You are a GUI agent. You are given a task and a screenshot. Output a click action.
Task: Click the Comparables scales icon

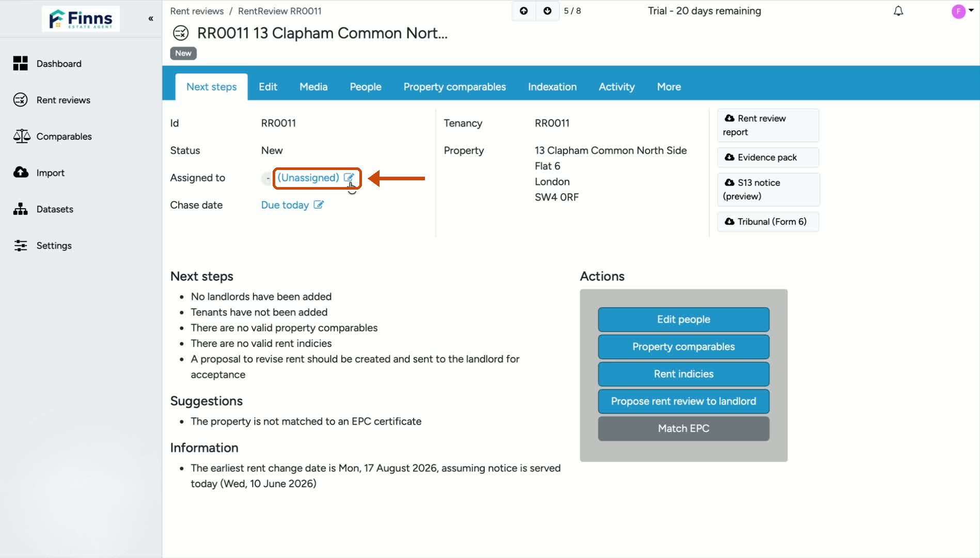pos(22,136)
